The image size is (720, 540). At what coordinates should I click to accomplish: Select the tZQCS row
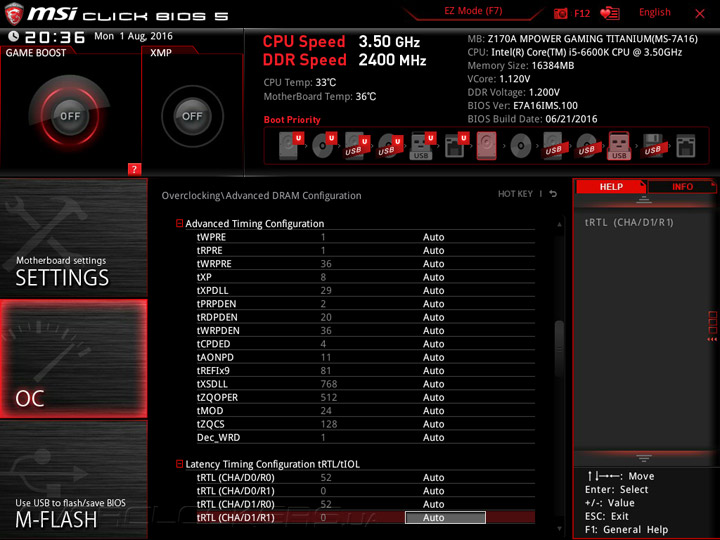tap(366, 424)
